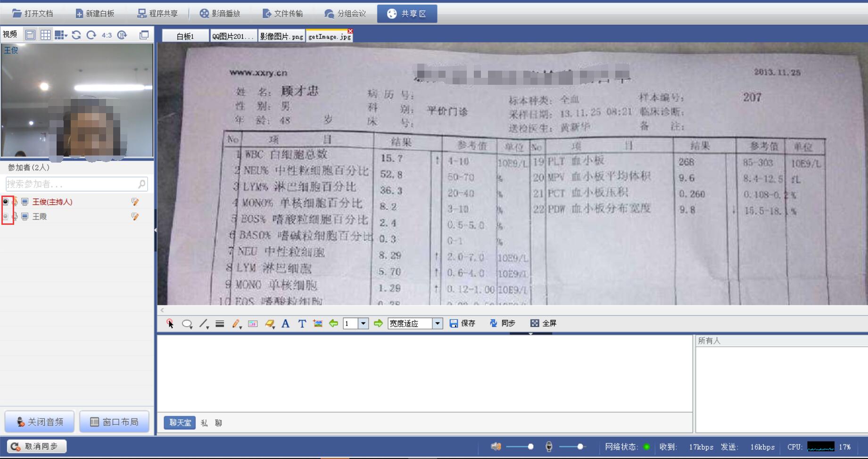868x459 pixels.
Task: Click the 关闭音频 button
Action: [40, 422]
